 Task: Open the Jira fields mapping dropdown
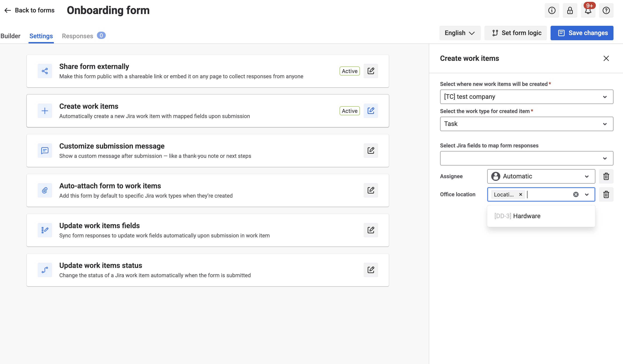coord(527,158)
